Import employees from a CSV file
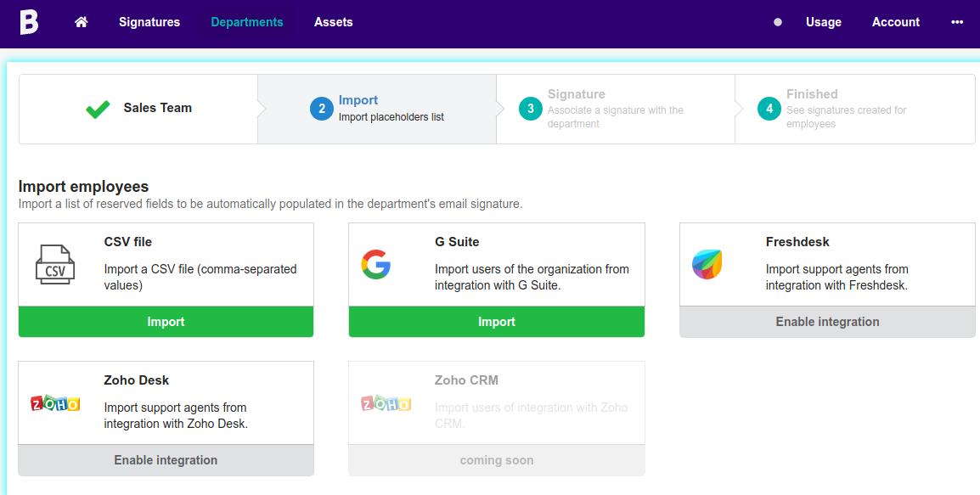The height and width of the screenshot is (495, 980). click(x=166, y=322)
